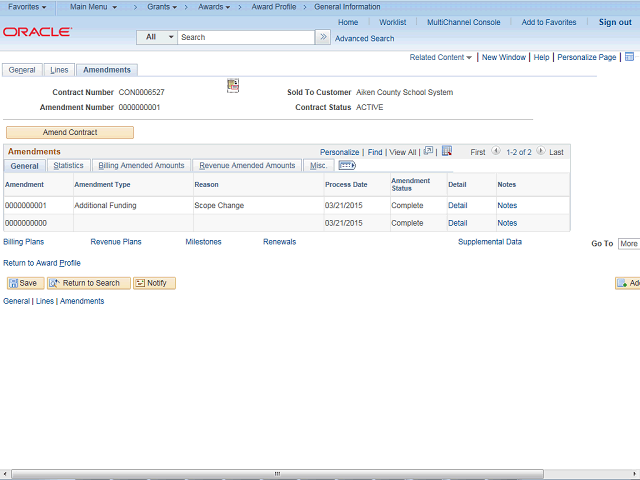Open the Renewals link
640x480 pixels.
coord(280,242)
